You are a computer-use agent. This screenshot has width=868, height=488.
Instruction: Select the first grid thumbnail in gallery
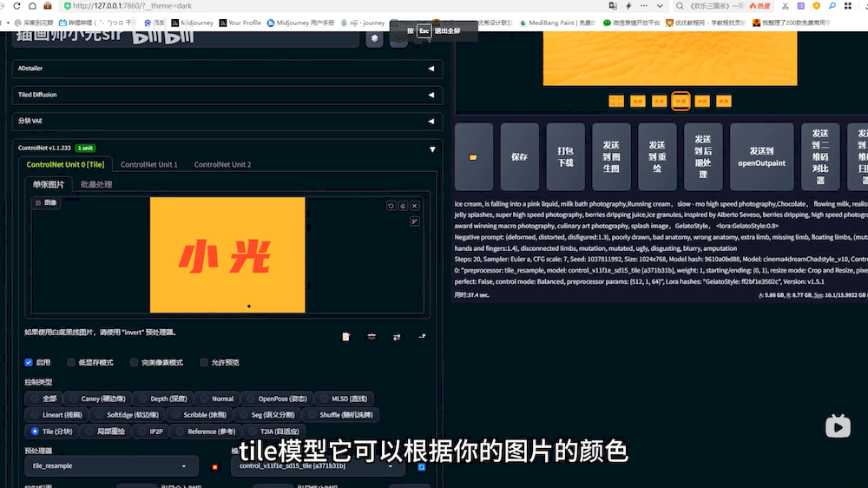pyautogui.click(x=616, y=102)
